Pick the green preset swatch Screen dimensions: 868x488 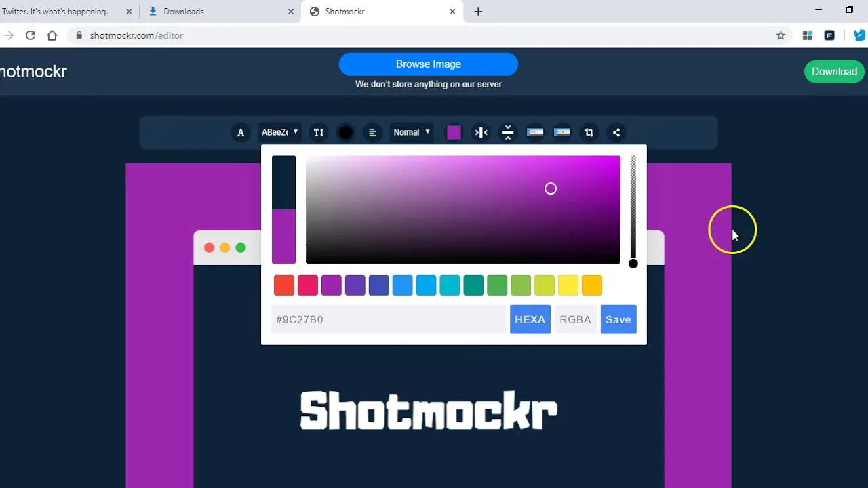tap(497, 285)
